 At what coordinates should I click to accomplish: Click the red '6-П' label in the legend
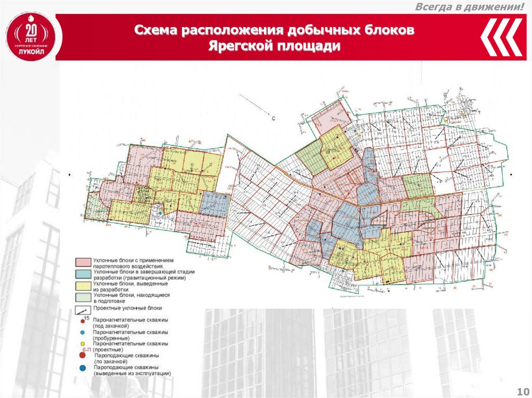86,350
